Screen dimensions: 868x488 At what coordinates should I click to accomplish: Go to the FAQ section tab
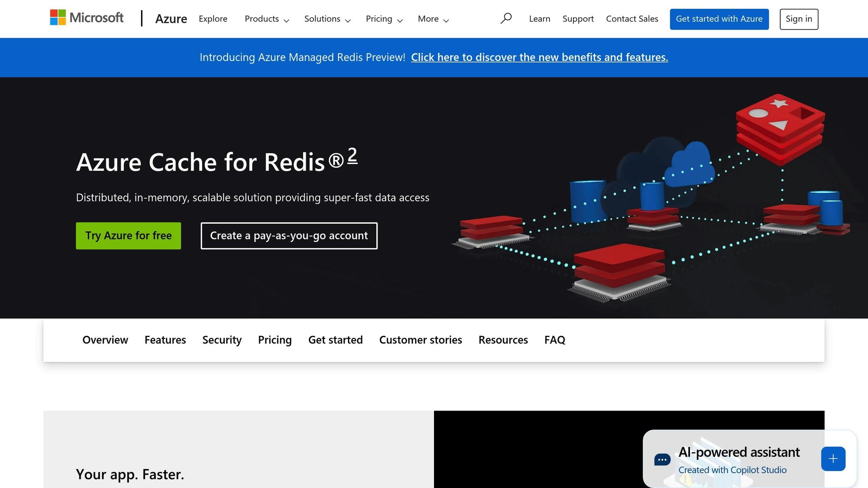555,340
